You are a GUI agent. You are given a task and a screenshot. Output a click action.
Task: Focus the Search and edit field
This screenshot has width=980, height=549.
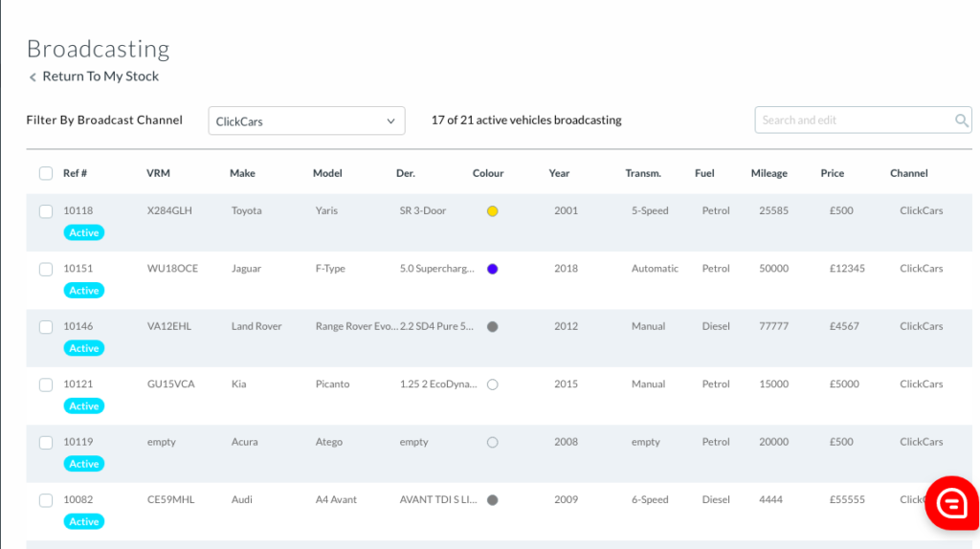tap(852, 121)
